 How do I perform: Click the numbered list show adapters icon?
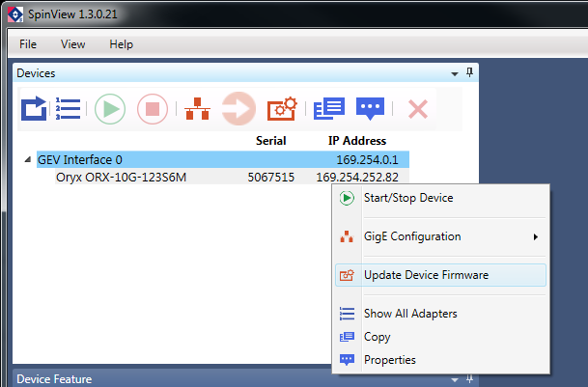coord(68,109)
